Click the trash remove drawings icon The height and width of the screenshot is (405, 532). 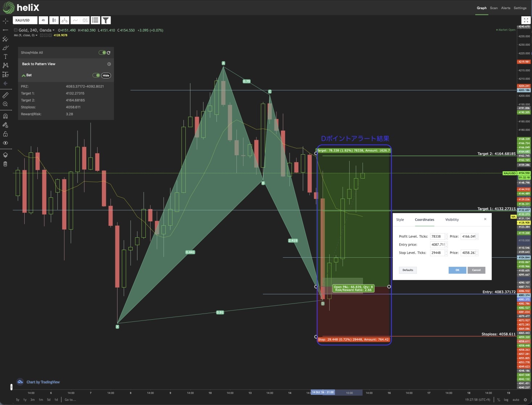click(5, 164)
